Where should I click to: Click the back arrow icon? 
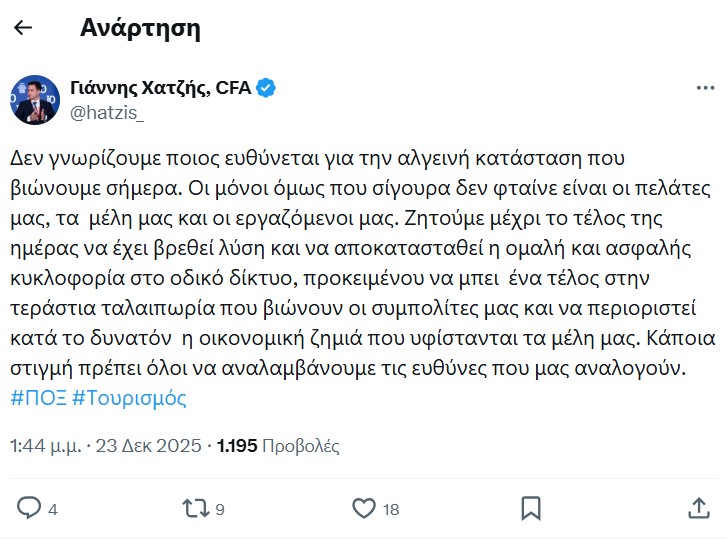coord(23,28)
